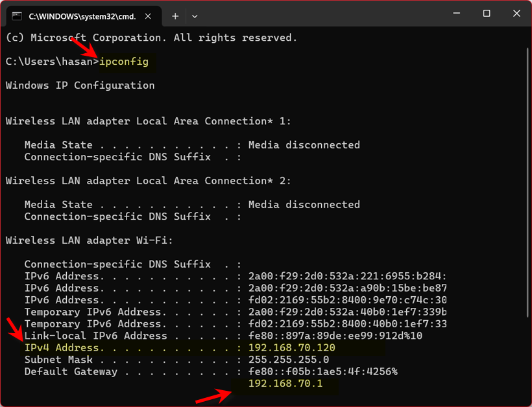532x407 pixels.
Task: Click the IPv4 Address label text
Action: [x=62, y=348]
